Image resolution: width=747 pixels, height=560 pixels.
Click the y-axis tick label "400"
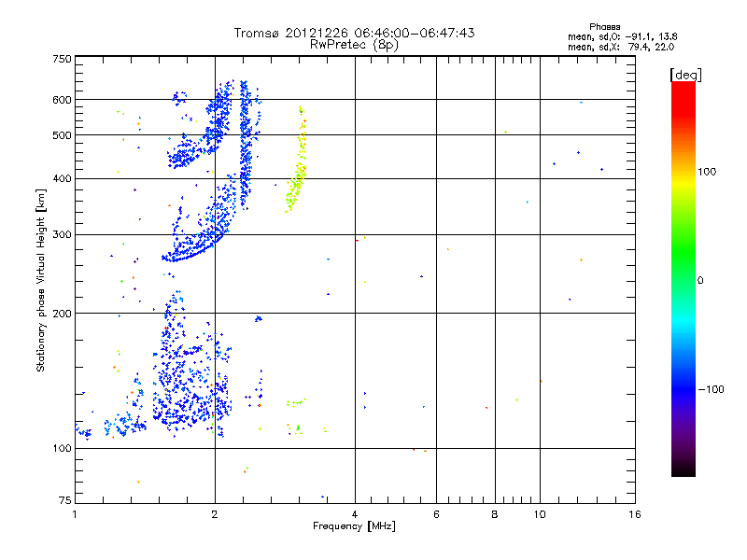click(62, 178)
